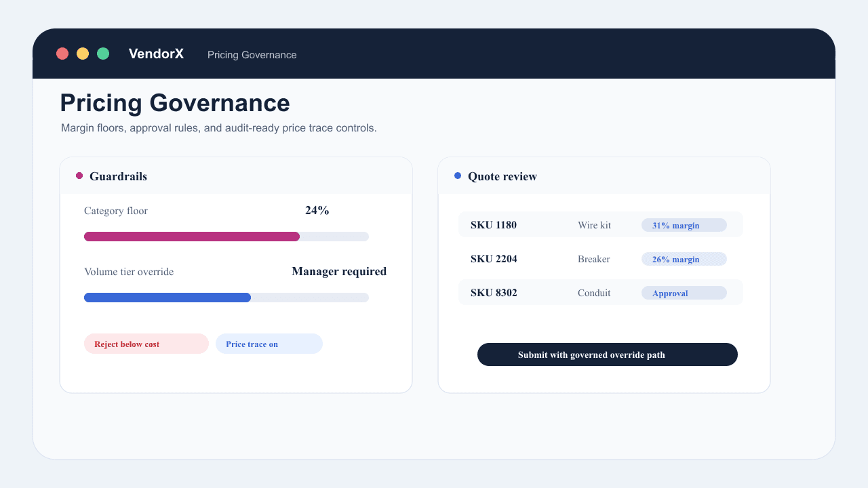Screen dimensions: 868x488
Task: Toggle the Price trace on chip
Action: (269, 344)
